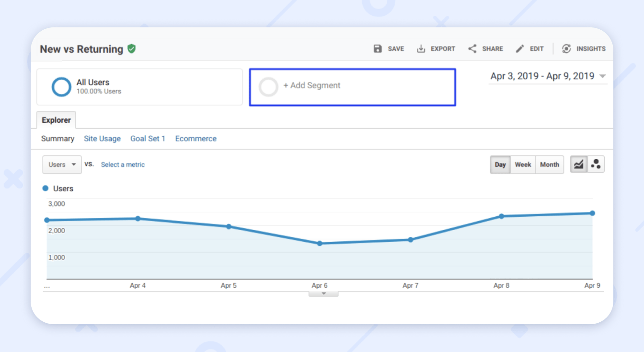This screenshot has width=644, height=352.
Task: Switch to the motion chart icon
Action: coord(596,164)
